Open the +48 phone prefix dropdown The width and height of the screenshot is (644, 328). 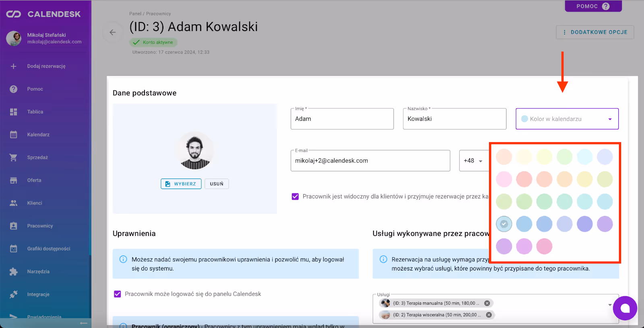[473, 161]
